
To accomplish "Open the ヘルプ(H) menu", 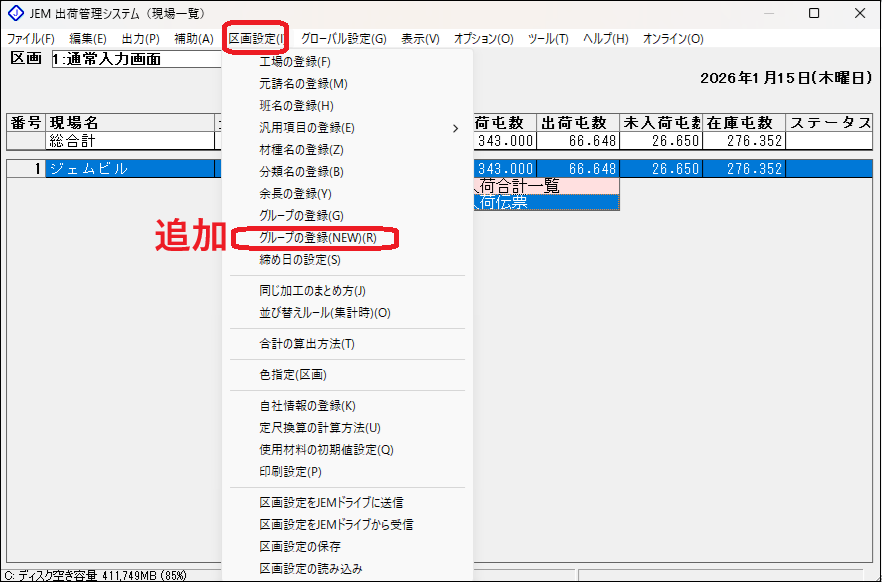I will click(605, 39).
